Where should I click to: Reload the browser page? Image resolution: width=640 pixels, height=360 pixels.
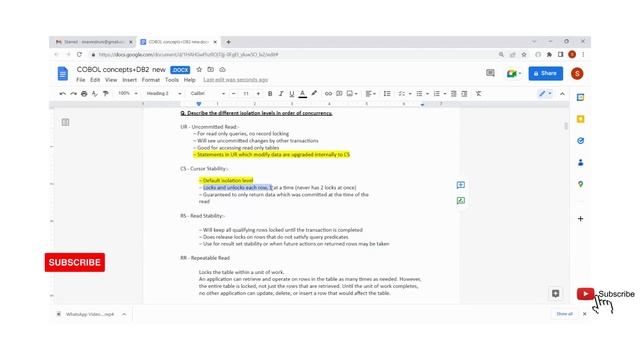[x=79, y=55]
